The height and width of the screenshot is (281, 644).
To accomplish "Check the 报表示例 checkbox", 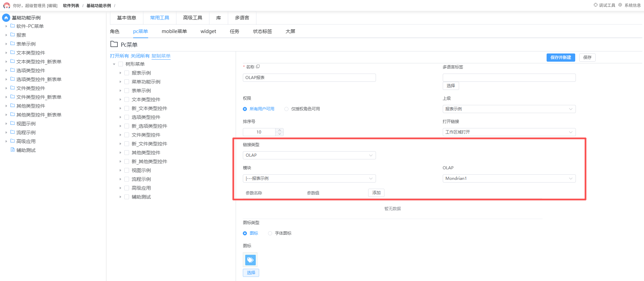I will [x=127, y=73].
